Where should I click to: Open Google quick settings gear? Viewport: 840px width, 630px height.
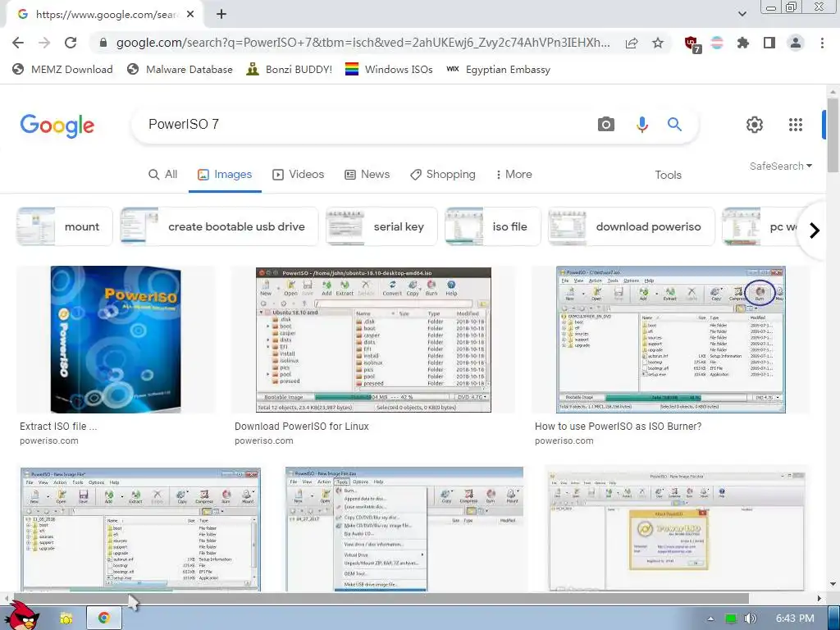point(755,125)
